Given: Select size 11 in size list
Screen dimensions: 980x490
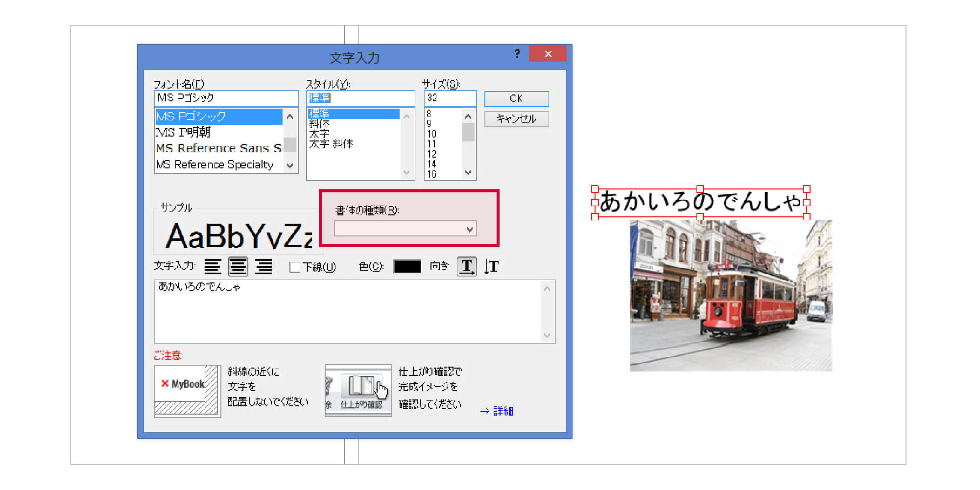Looking at the screenshot, I should tap(443, 144).
